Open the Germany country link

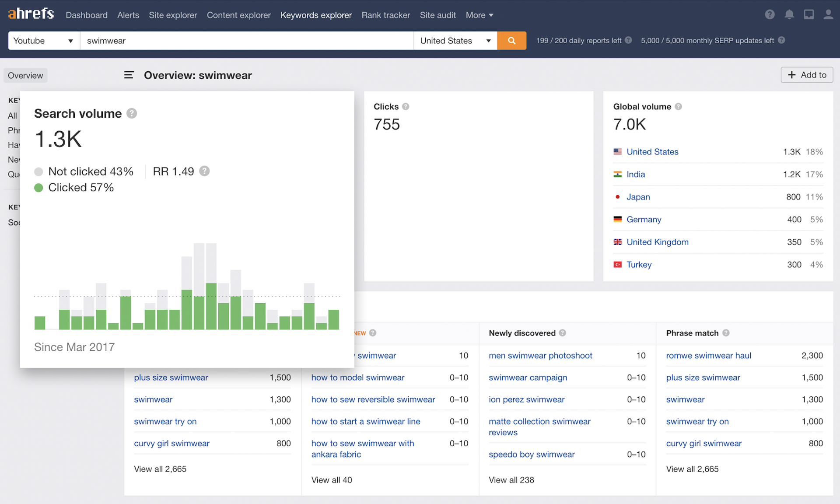[644, 219]
